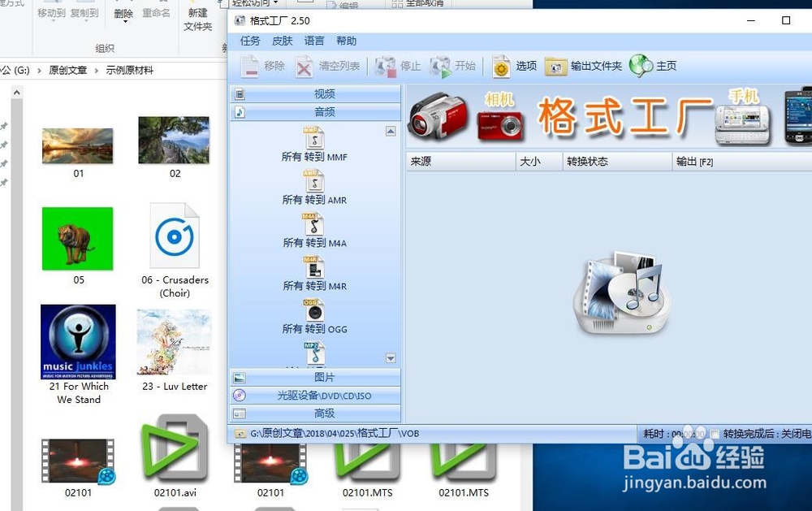Click the Size (大小) column header
The image size is (812, 511).
(x=539, y=162)
